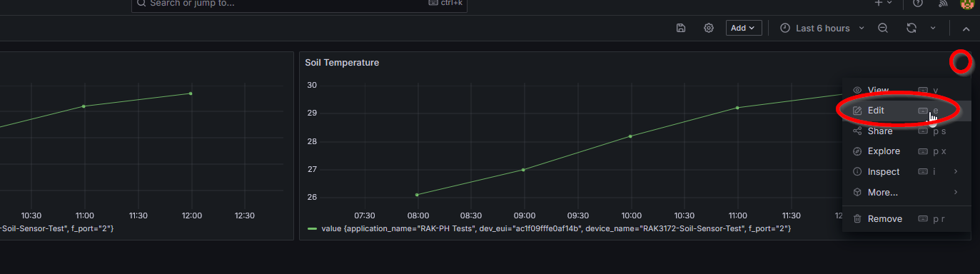Save the dashboard with the floppy disk icon
The width and height of the screenshot is (980, 274).
pos(681,28)
